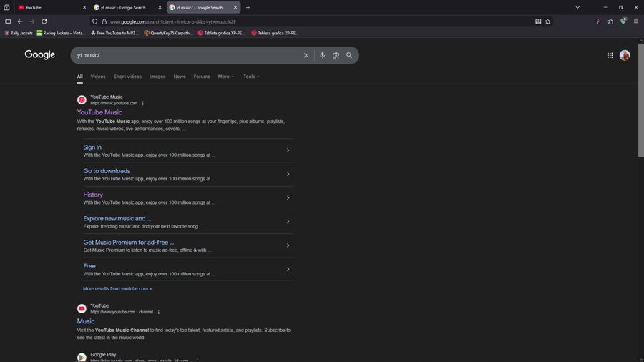The width and height of the screenshot is (644, 362).
Task: Open Google account profile avatar
Action: pos(625,55)
